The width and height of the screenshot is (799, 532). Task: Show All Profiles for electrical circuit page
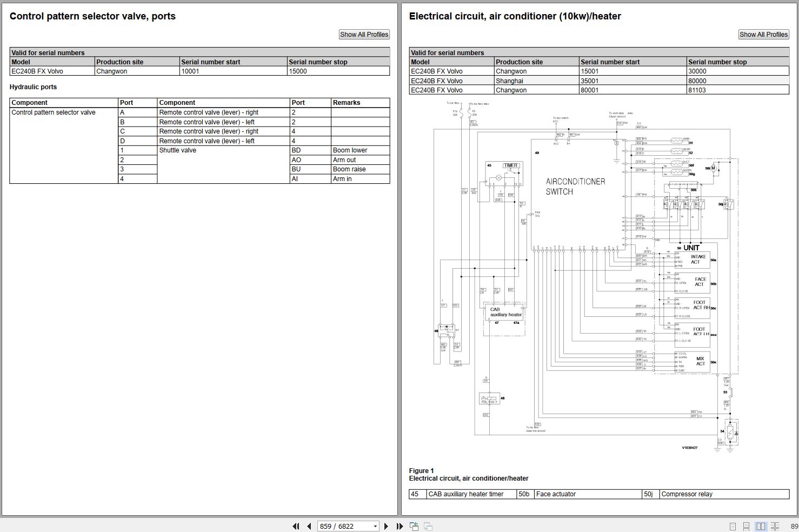(763, 35)
